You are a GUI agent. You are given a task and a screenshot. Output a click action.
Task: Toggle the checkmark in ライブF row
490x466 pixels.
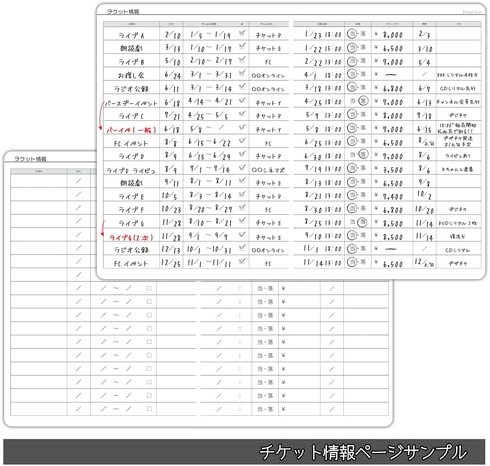(242, 208)
